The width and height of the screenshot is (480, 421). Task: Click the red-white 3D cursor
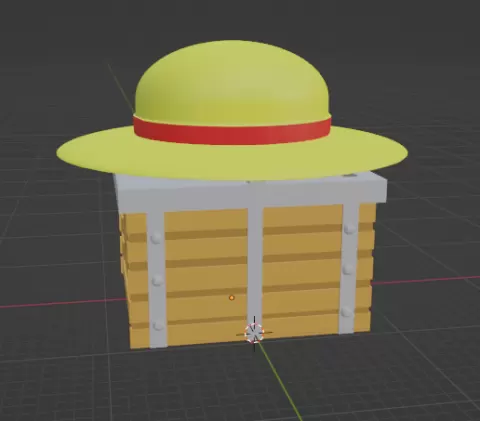click(x=254, y=333)
